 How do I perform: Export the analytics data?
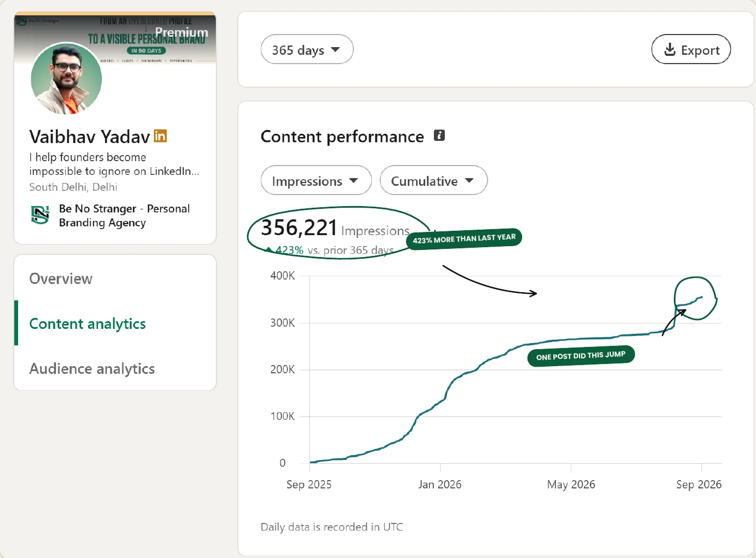[691, 49]
